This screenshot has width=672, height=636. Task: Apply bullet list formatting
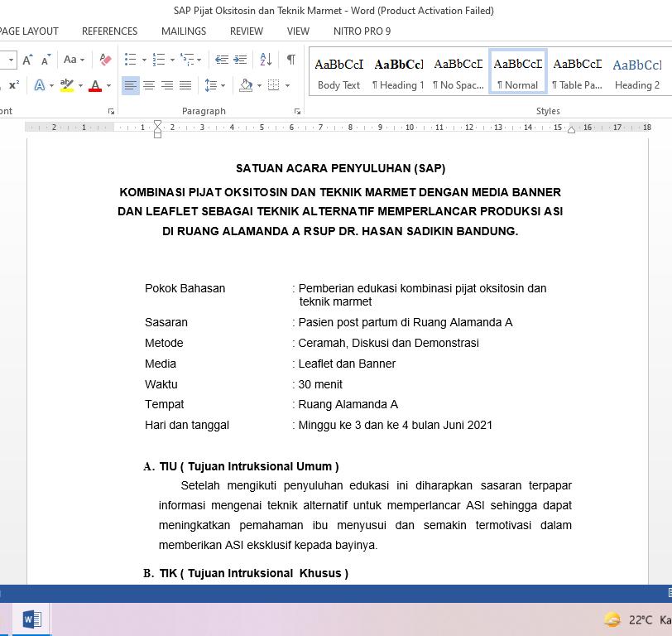coord(130,60)
